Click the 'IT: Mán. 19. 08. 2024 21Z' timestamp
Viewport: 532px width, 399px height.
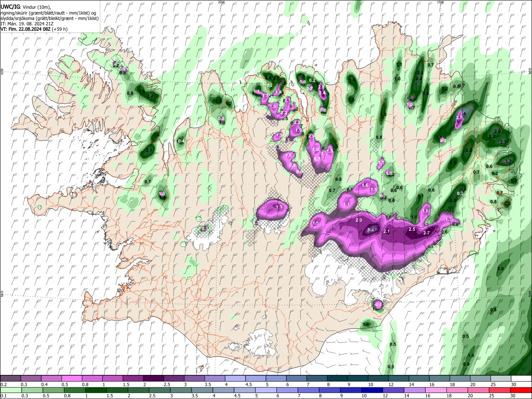coord(27,24)
